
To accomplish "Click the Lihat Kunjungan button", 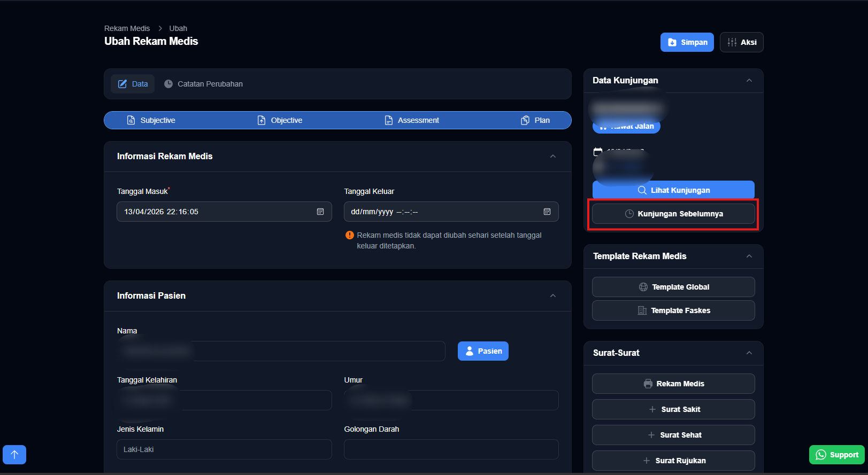I will pos(673,190).
